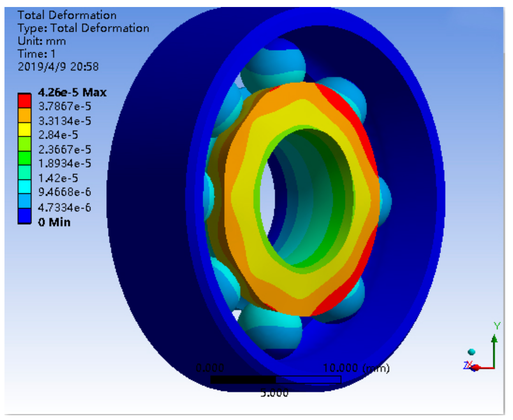Select the "9.4668e-6" legend value
The image size is (513, 420).
click(x=65, y=192)
